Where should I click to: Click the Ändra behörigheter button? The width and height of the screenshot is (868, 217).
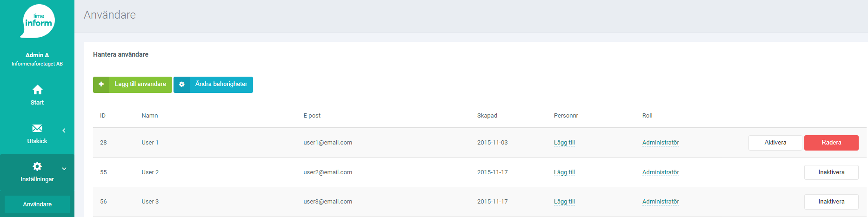click(213, 85)
